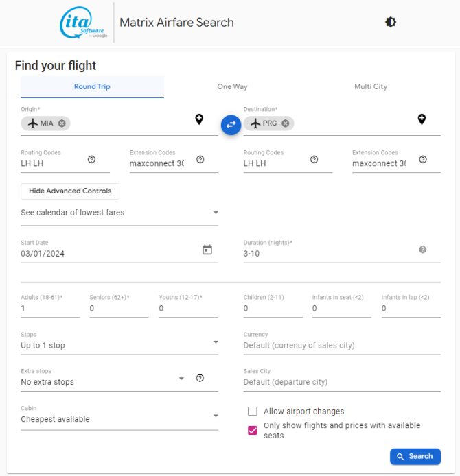
Task: Toggle the dark mode brightness icon
Action: pos(391,22)
